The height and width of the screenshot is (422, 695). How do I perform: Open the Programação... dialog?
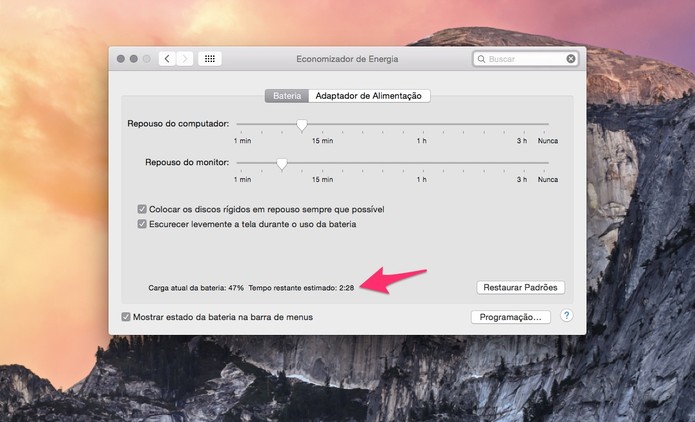click(x=511, y=317)
